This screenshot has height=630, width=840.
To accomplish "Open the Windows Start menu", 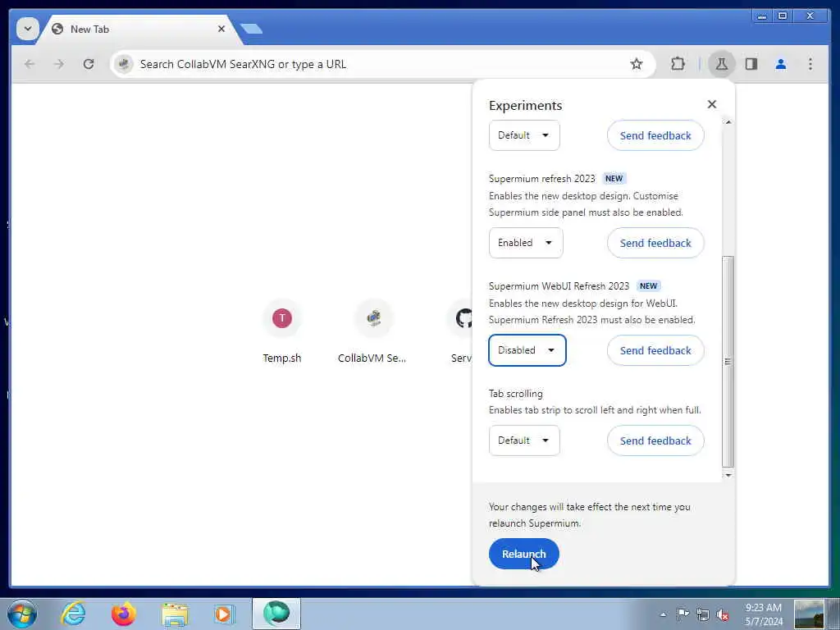I will tap(22, 614).
